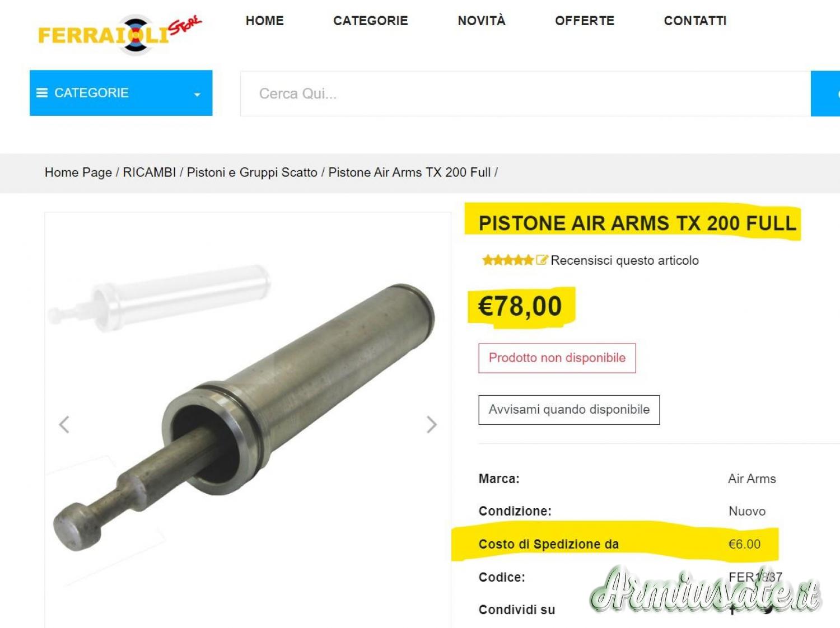This screenshot has height=628, width=840.
Task: Click the five-star rating icons
Action: (x=508, y=260)
